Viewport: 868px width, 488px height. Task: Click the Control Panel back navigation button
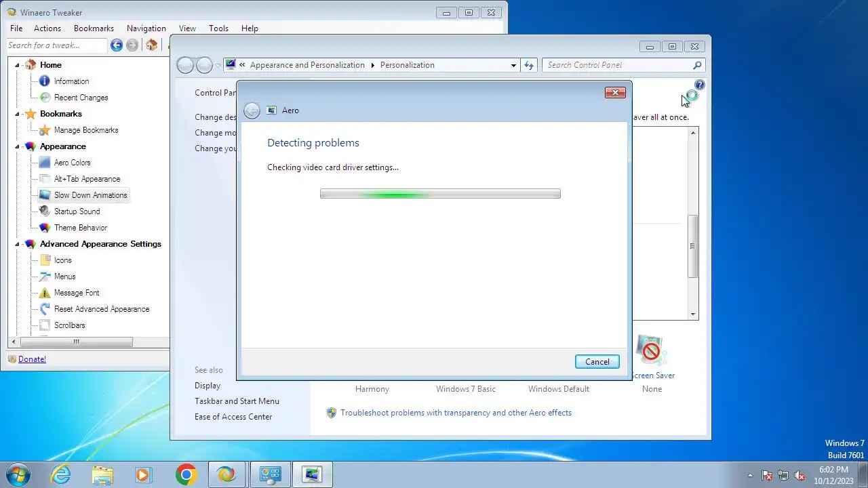[185, 65]
